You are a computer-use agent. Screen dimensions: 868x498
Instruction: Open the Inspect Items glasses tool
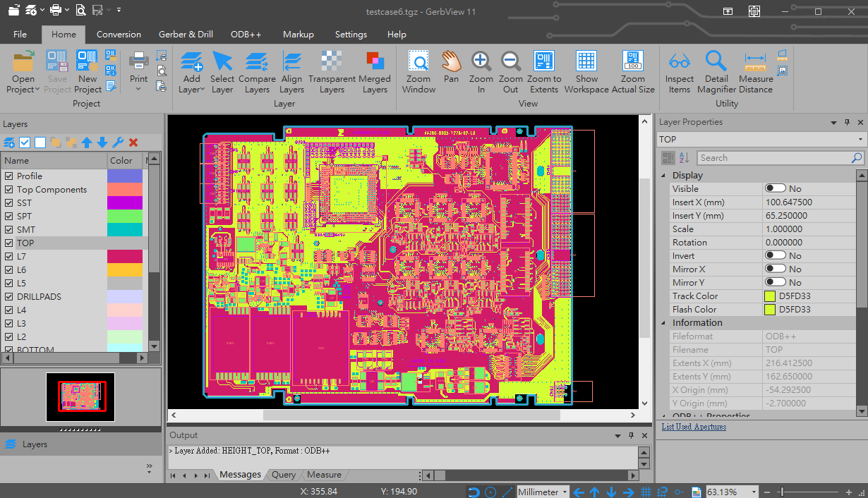[x=680, y=72]
